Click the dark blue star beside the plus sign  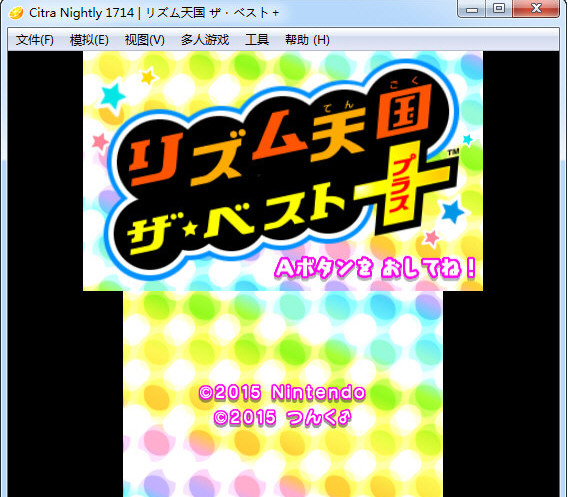click(x=452, y=212)
